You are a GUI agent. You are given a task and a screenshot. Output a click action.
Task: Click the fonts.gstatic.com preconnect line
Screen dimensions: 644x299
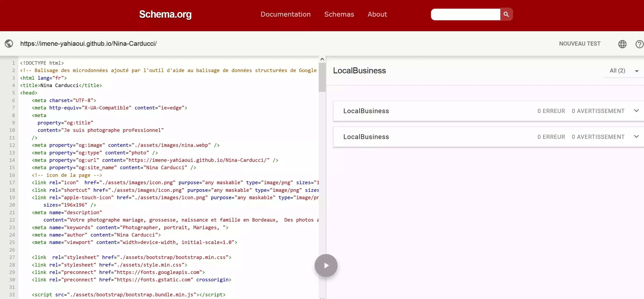tap(132, 279)
